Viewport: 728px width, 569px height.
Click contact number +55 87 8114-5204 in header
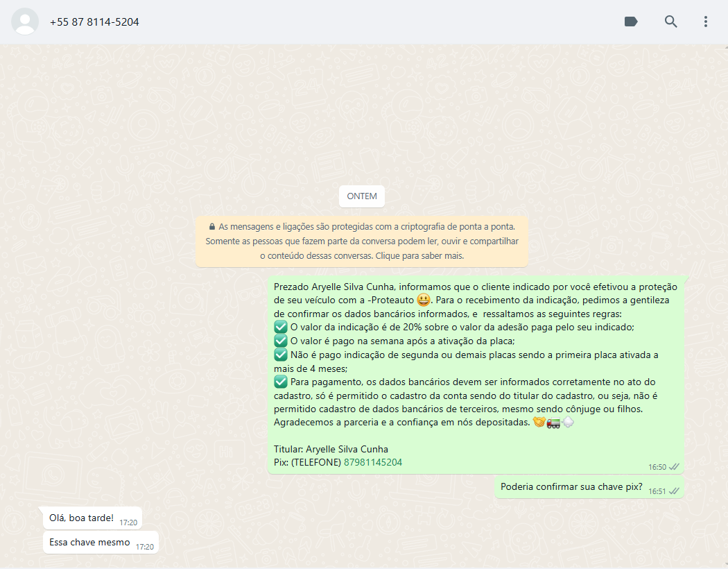(x=94, y=22)
